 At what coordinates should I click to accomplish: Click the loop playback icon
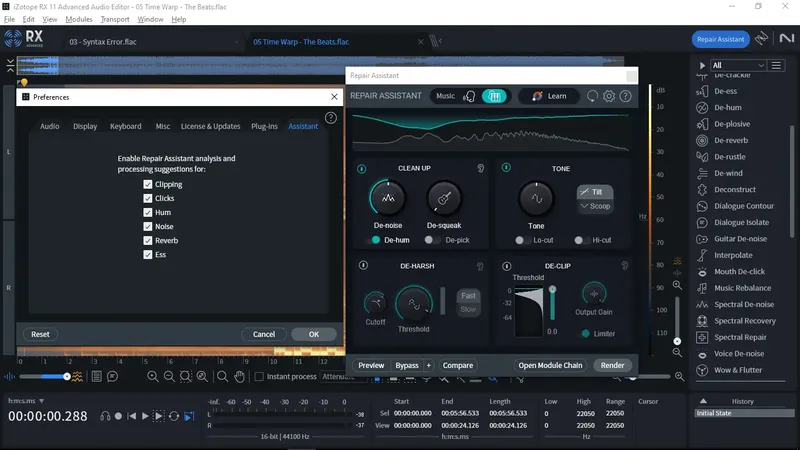point(173,416)
